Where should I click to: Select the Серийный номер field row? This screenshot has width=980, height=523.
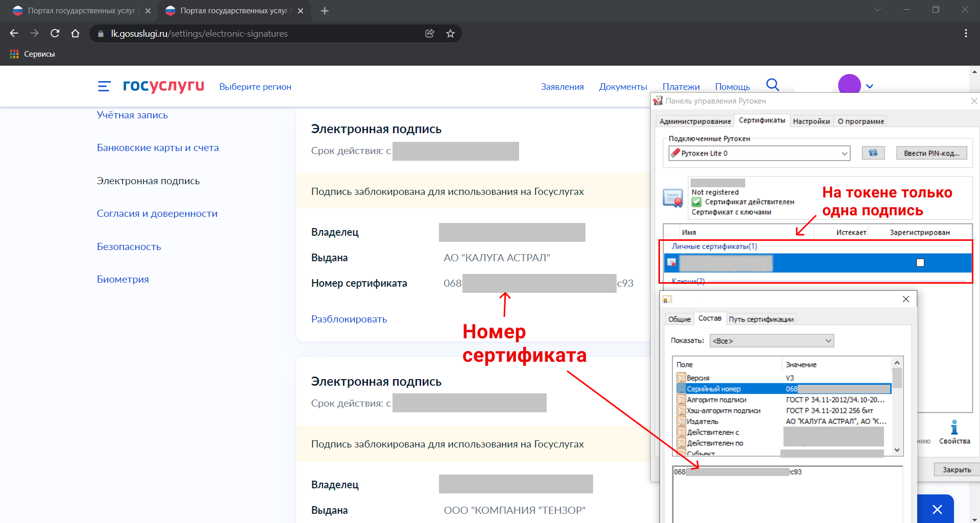(783, 389)
